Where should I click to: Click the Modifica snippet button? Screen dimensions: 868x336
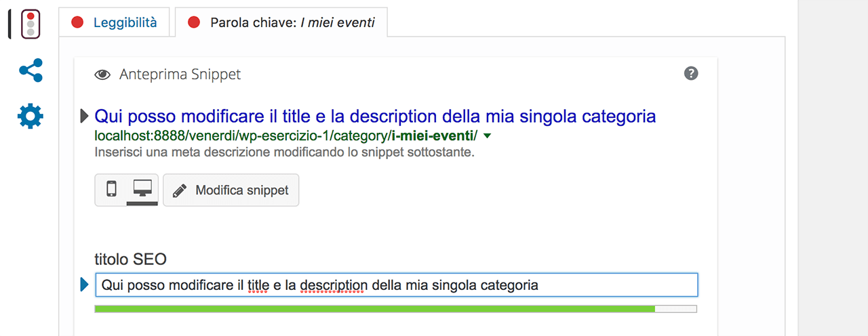231,190
